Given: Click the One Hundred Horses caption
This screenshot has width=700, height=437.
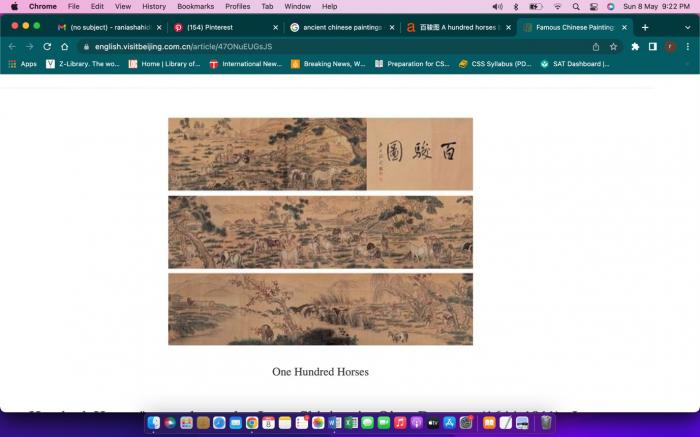Looking at the screenshot, I should point(321,372).
